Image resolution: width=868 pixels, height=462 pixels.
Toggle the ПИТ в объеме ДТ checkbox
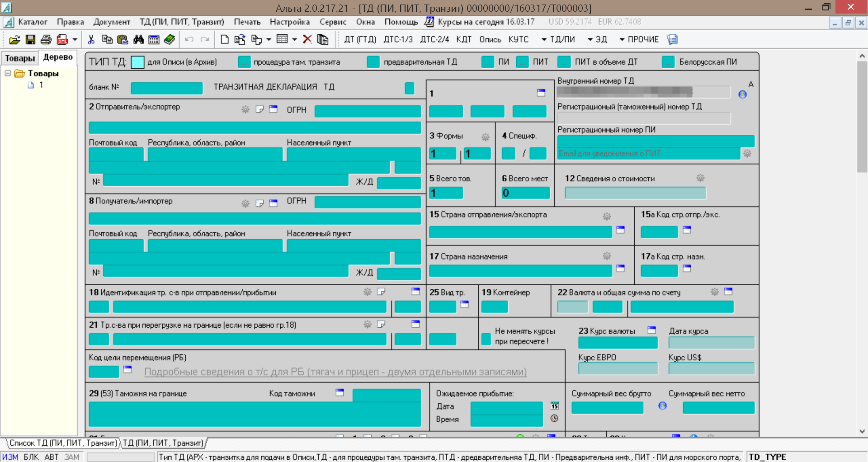coord(564,62)
